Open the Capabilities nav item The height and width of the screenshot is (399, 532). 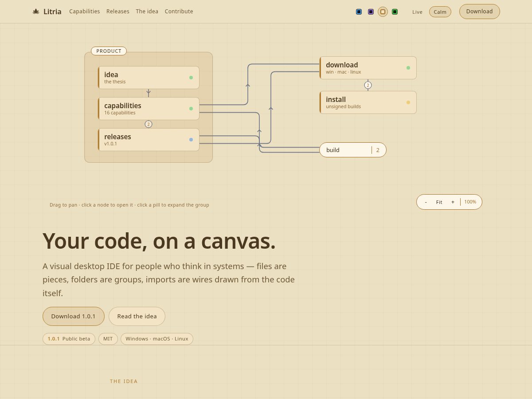tap(85, 12)
